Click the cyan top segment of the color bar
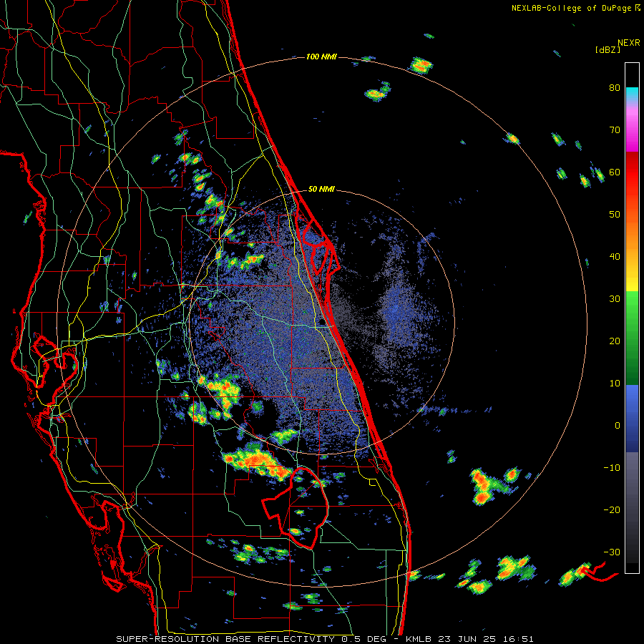Screen dimensions: 644x644 (x=632, y=94)
